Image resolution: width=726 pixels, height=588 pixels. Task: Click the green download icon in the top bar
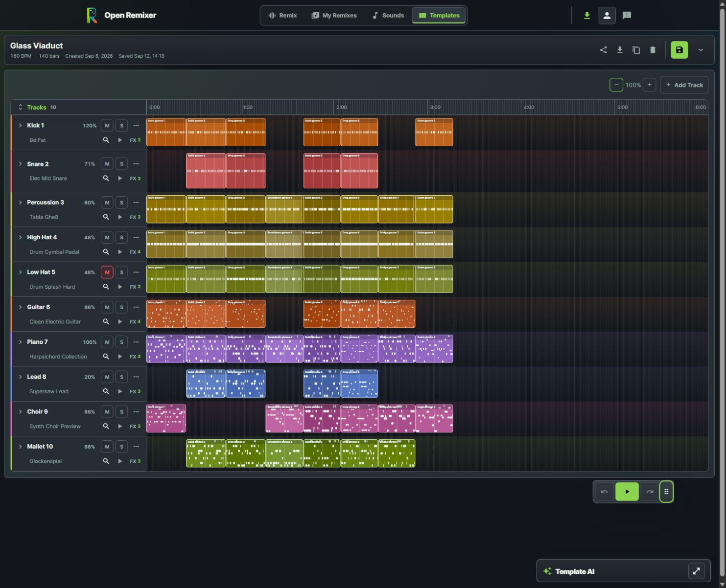point(587,15)
